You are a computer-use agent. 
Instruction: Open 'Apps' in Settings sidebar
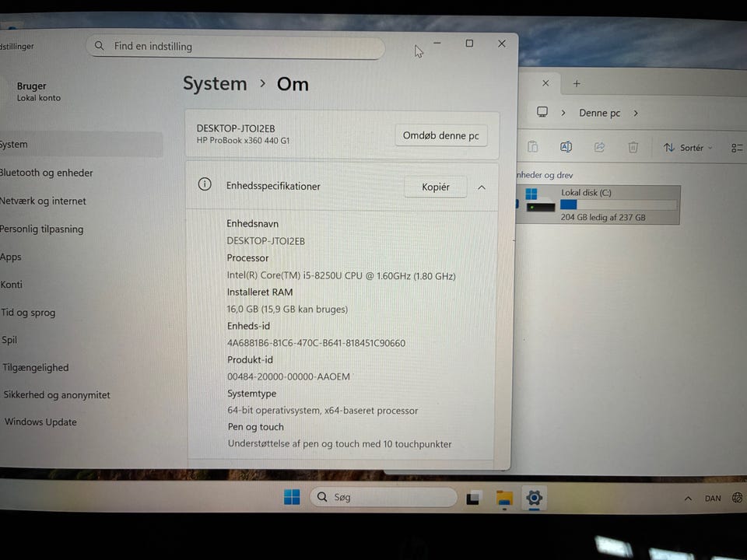[x=10, y=257]
